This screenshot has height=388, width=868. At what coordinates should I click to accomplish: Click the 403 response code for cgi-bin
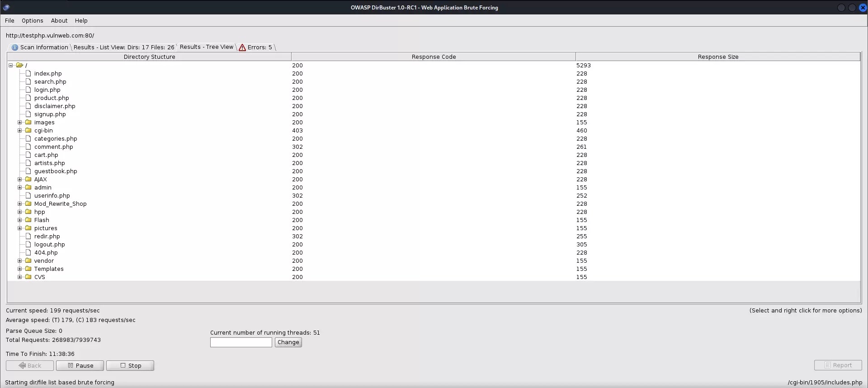pos(297,130)
